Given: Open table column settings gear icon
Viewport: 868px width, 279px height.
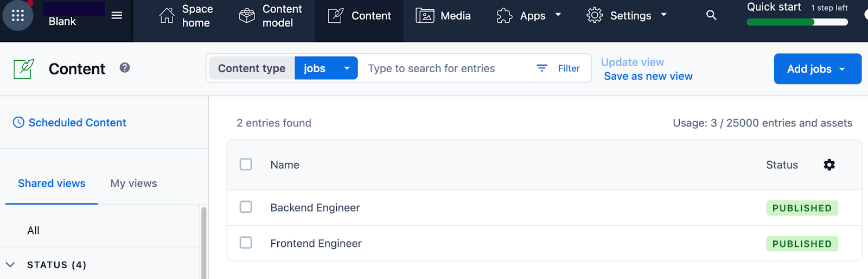Looking at the screenshot, I should click(x=829, y=165).
